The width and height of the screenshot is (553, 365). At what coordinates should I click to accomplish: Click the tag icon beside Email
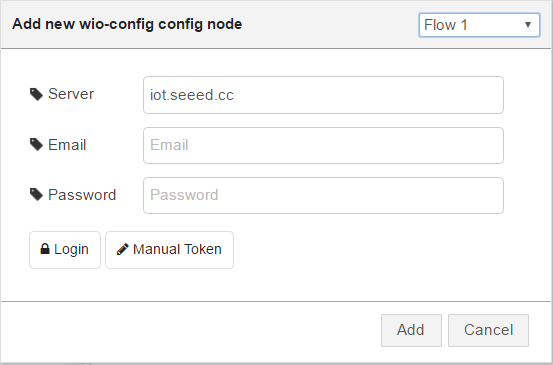click(36, 145)
